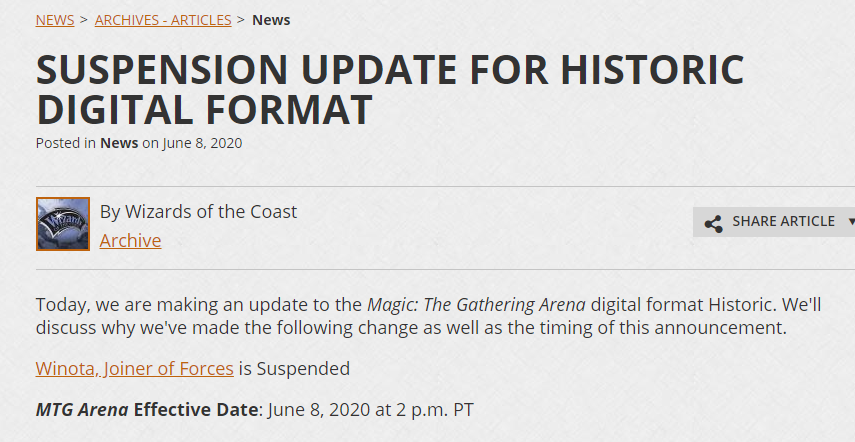Click the first ">" breadcrumb separator
The image size is (855, 442).
[x=85, y=20]
